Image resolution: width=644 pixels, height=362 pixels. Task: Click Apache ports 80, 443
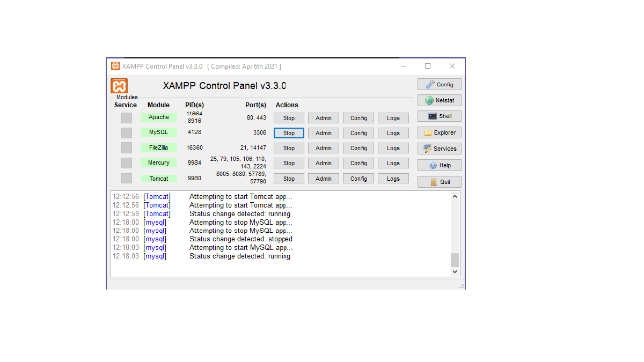coord(257,117)
